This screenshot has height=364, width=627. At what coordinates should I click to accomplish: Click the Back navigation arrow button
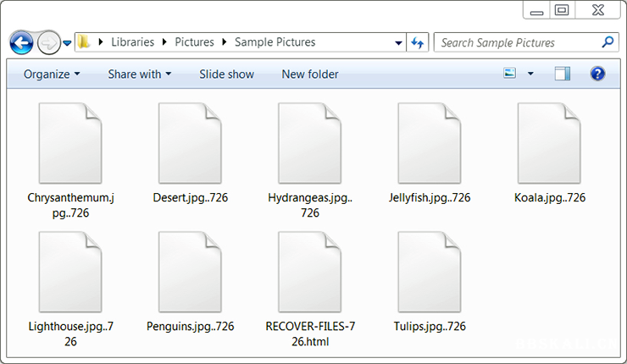21,42
